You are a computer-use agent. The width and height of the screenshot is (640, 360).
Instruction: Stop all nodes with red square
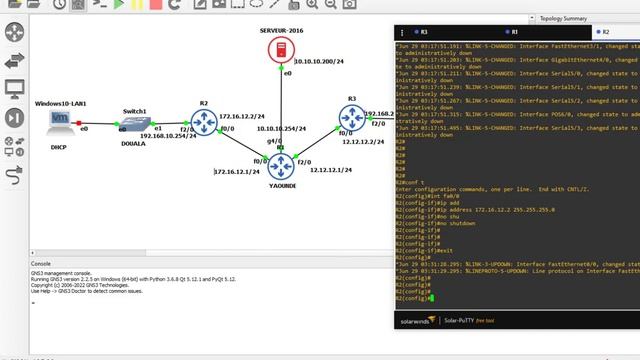tap(156, 4)
